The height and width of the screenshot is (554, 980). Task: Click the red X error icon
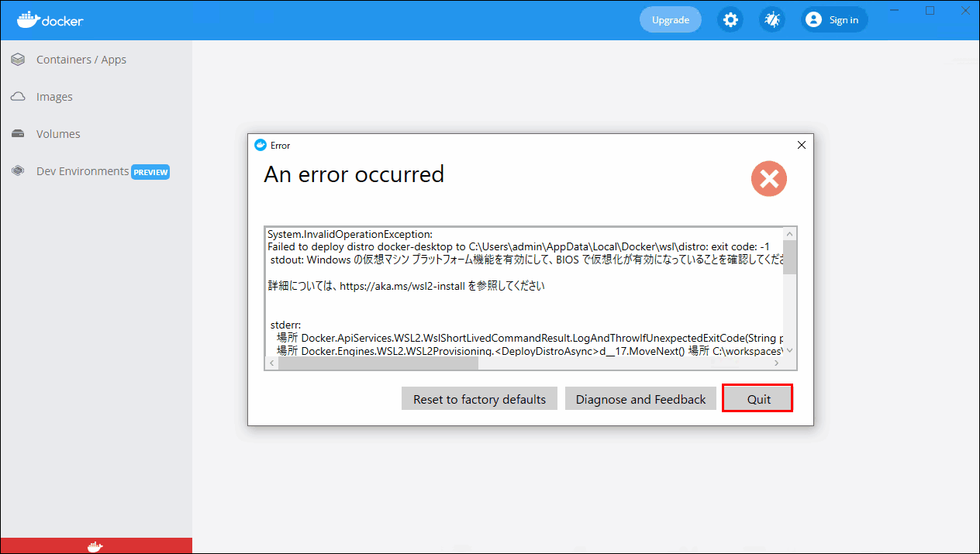point(768,179)
